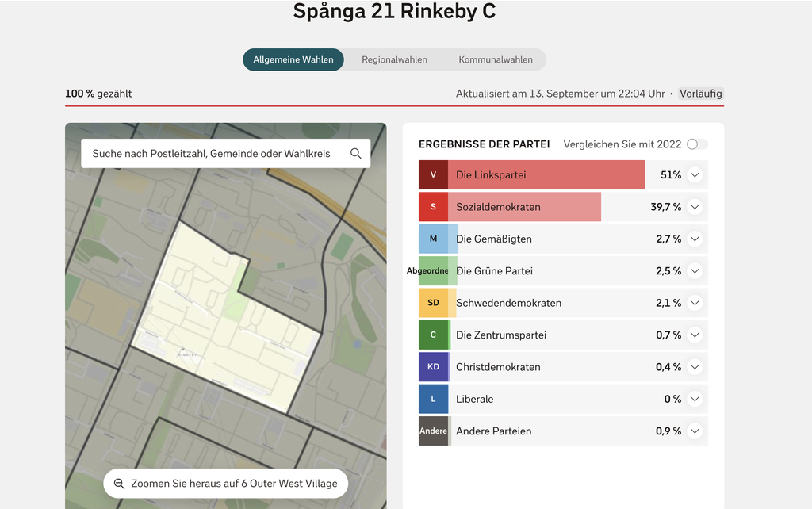Click Zoomen Sie heraus auf 6 Outer West Village

226,484
